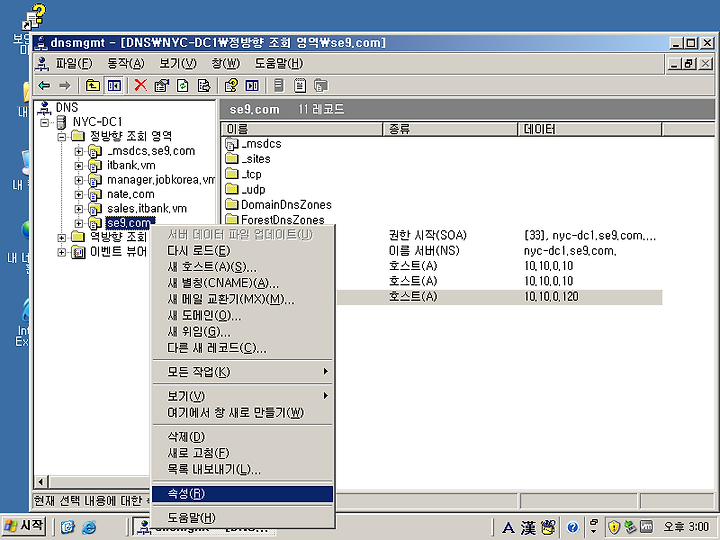Choose 새 메일 교환기(MX)(M)... menu entry

click(x=242, y=299)
